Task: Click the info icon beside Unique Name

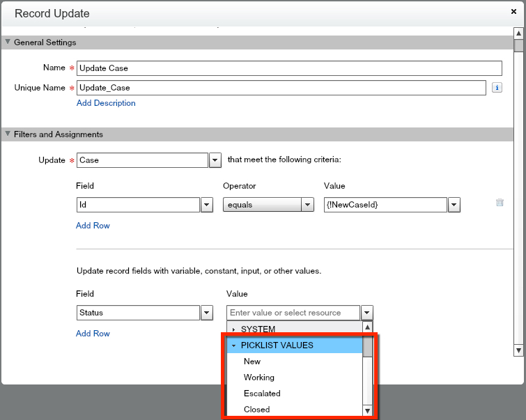Action: (497, 88)
